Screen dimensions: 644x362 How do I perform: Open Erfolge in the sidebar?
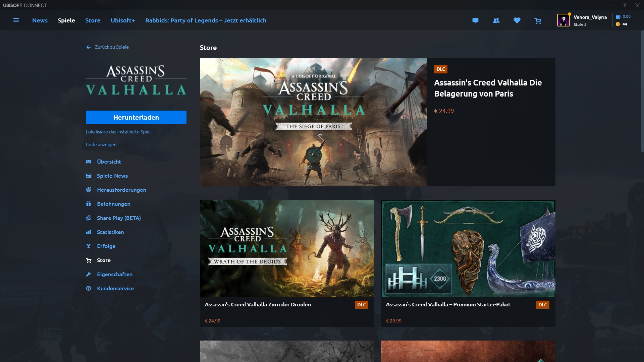pos(106,246)
